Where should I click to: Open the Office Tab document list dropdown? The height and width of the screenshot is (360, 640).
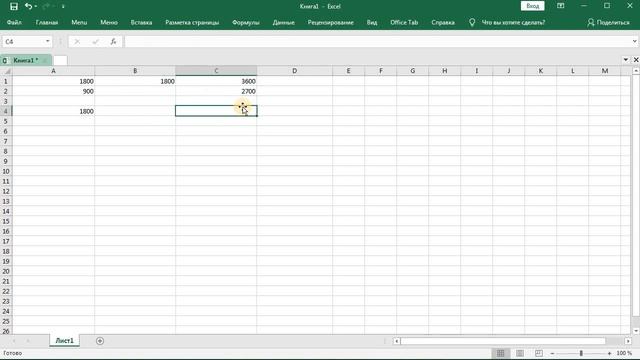coord(626,60)
